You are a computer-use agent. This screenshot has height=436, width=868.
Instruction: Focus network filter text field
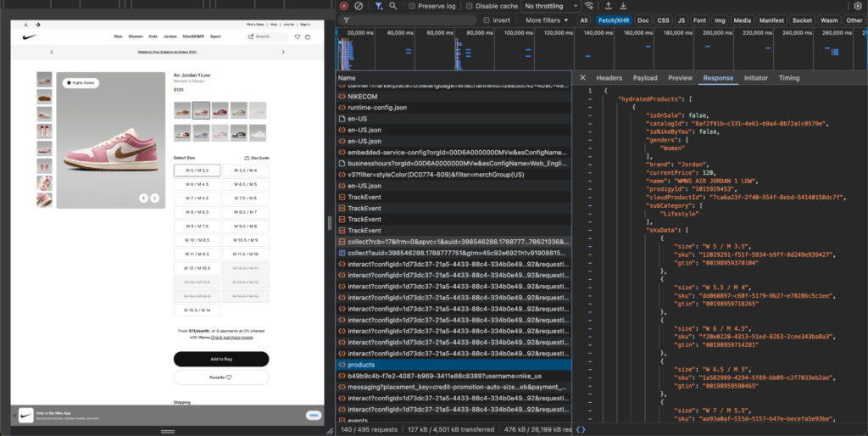408,20
